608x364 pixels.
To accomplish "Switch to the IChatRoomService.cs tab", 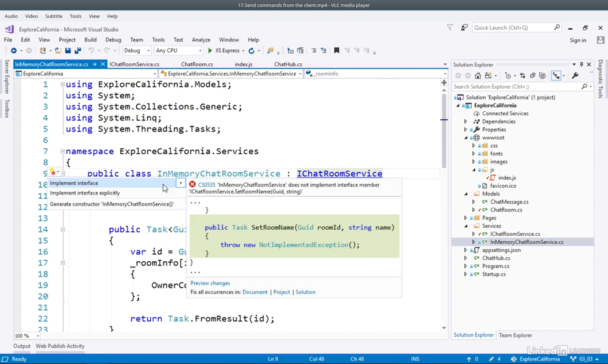I will tap(134, 64).
